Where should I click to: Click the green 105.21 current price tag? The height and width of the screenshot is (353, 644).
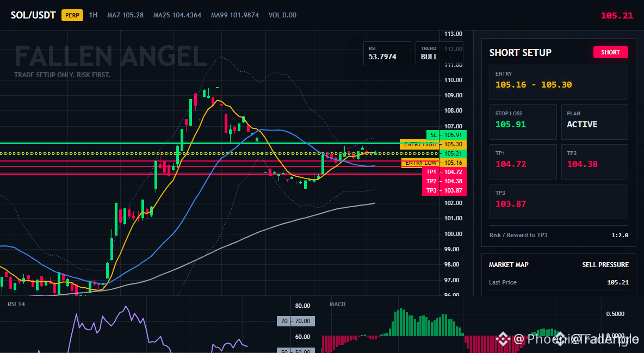click(x=453, y=153)
